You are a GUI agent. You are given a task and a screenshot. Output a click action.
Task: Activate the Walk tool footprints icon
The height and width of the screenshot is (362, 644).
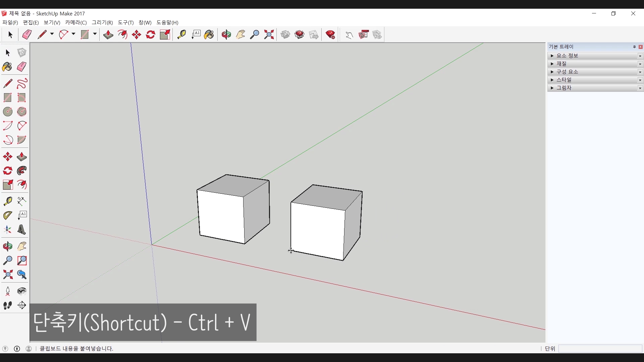pyautogui.click(x=8, y=305)
